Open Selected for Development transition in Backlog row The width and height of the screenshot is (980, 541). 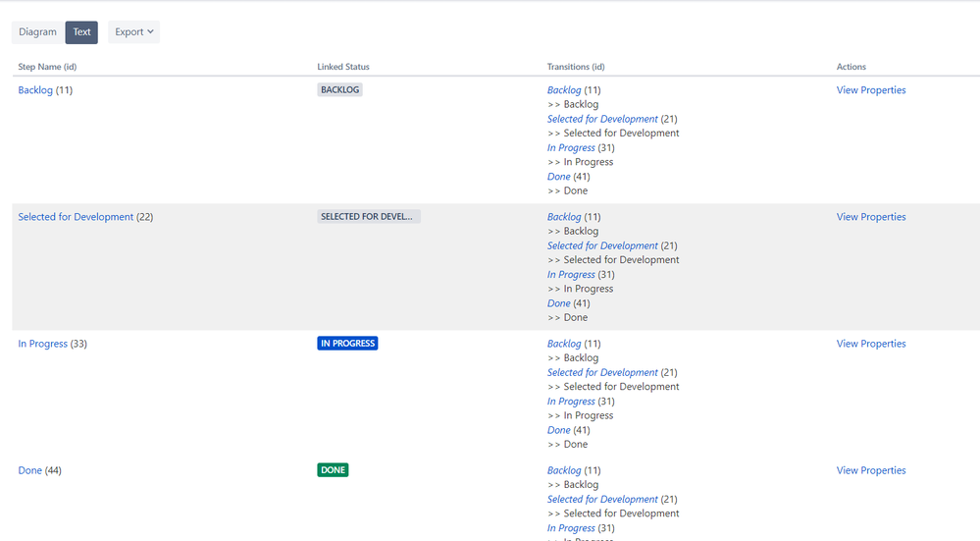point(602,119)
